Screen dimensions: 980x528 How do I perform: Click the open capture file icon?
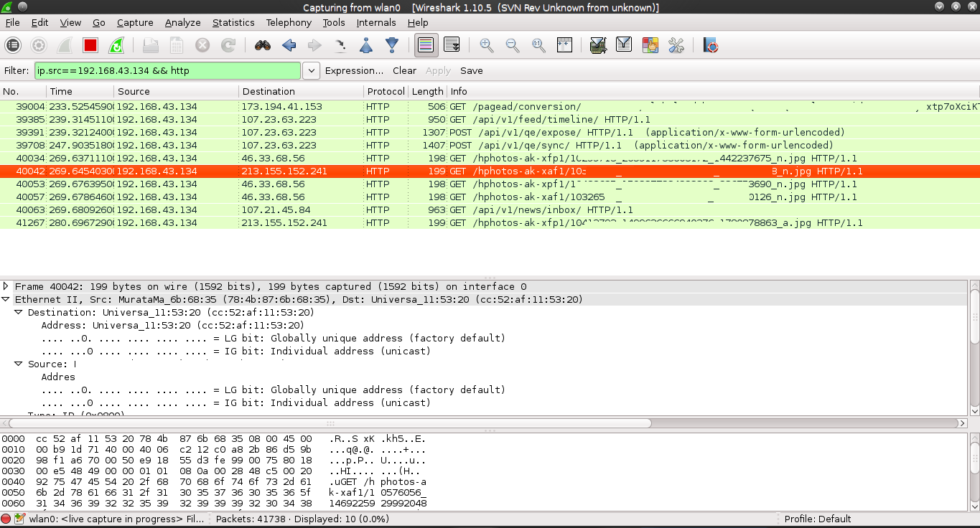tap(151, 46)
